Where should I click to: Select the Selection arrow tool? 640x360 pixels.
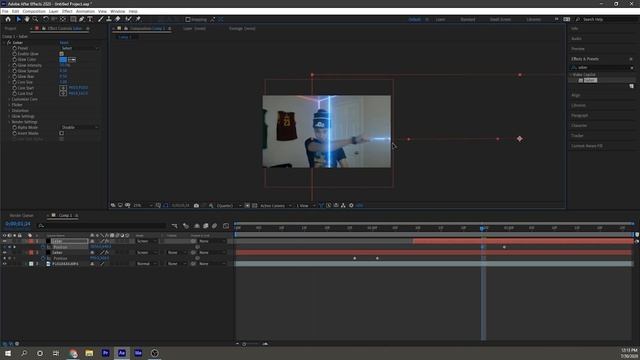click(x=18, y=19)
